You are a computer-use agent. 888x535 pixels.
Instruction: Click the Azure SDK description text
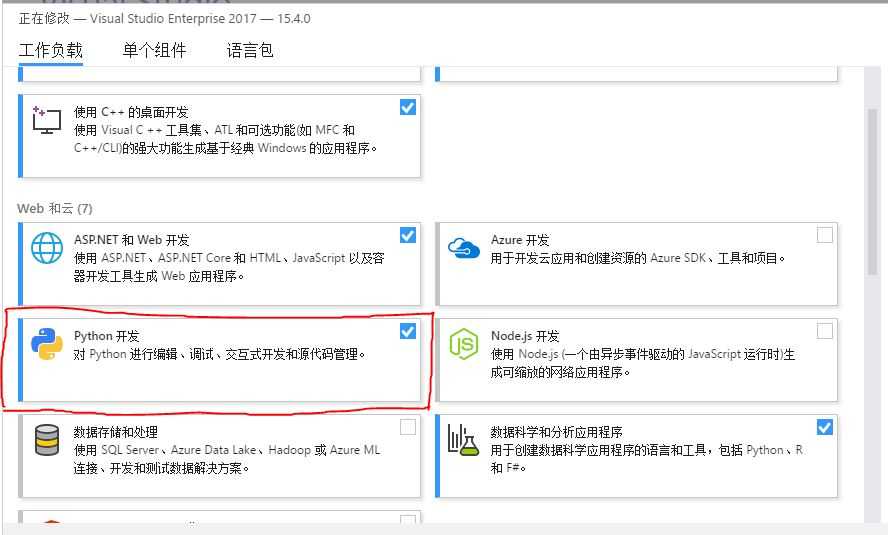638,258
